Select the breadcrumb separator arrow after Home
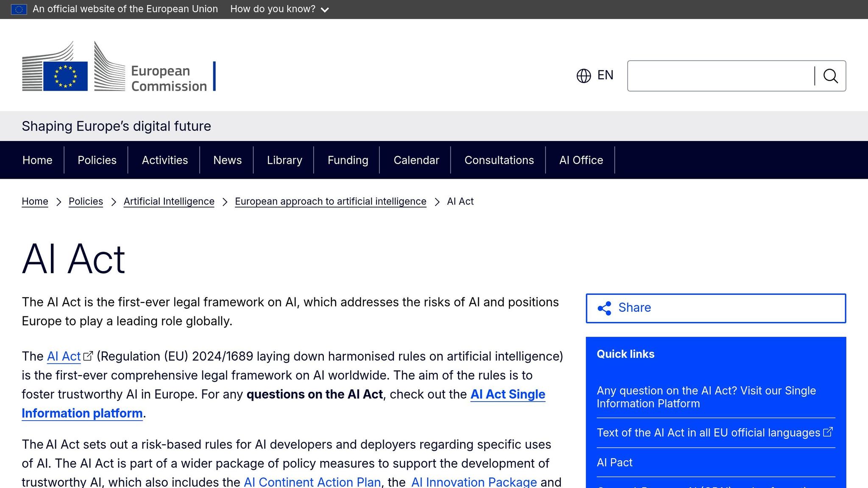868x488 pixels. [x=59, y=202]
